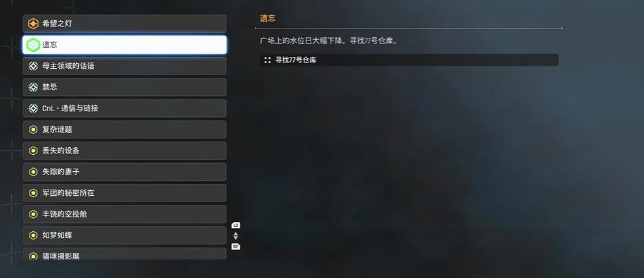Click the white quest icon beside 母主领域的话语
The image size is (644, 278).
pyautogui.click(x=33, y=66)
